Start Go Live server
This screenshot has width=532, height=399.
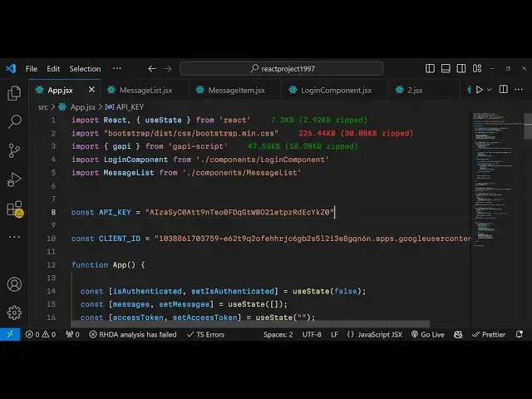pos(428,334)
